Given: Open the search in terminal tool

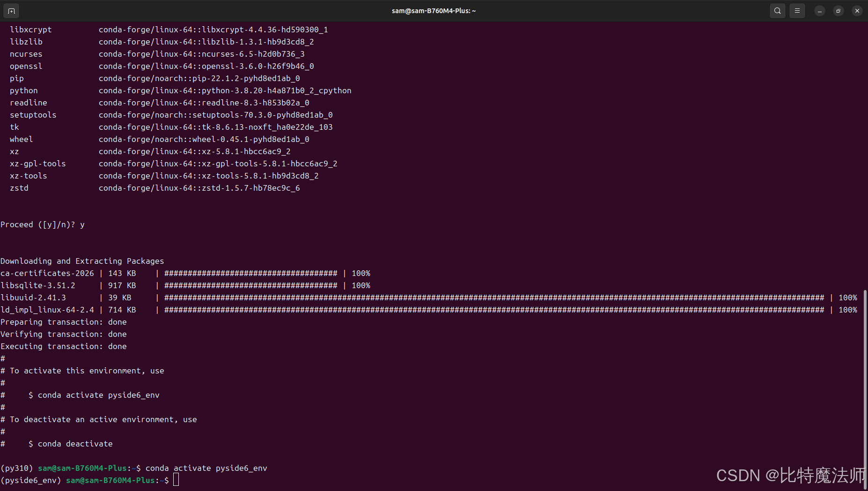Looking at the screenshot, I should 777,10.
